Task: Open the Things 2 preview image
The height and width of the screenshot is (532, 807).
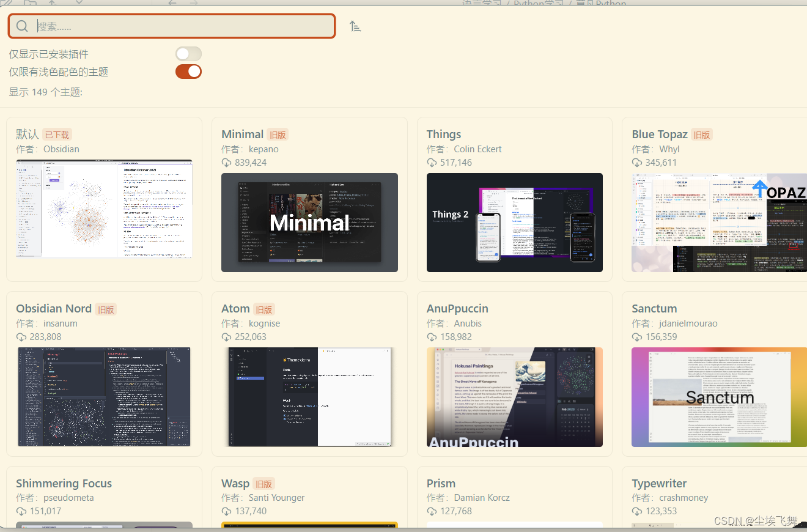Action: tap(515, 223)
